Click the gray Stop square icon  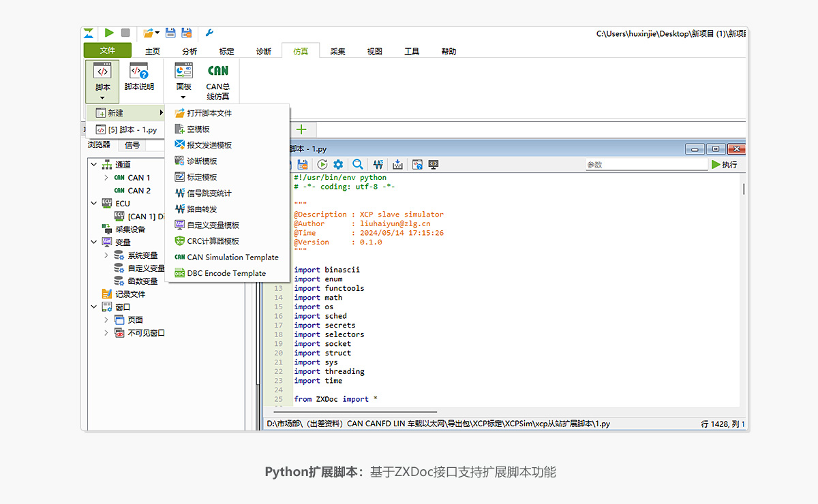(125, 33)
